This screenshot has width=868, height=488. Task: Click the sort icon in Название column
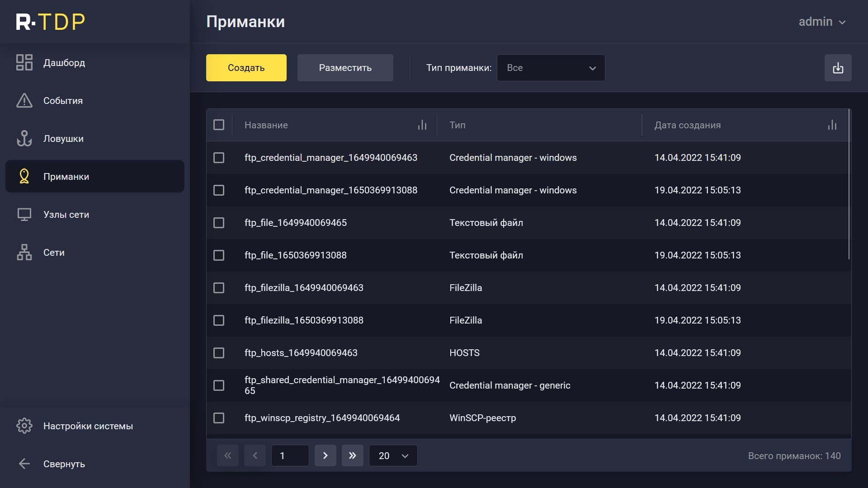(422, 125)
